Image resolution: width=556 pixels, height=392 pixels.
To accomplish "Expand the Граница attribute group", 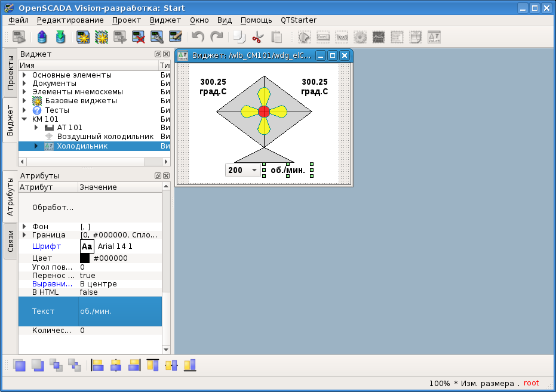I will tap(24, 235).
